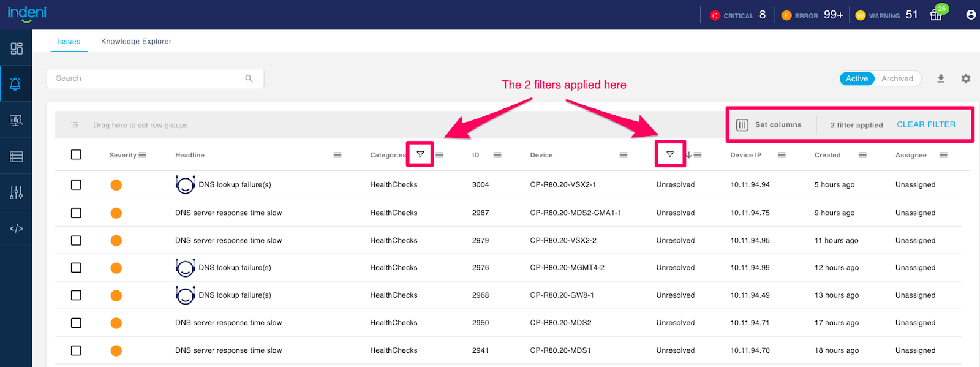
Task: Click the download export icon
Action: (941, 78)
